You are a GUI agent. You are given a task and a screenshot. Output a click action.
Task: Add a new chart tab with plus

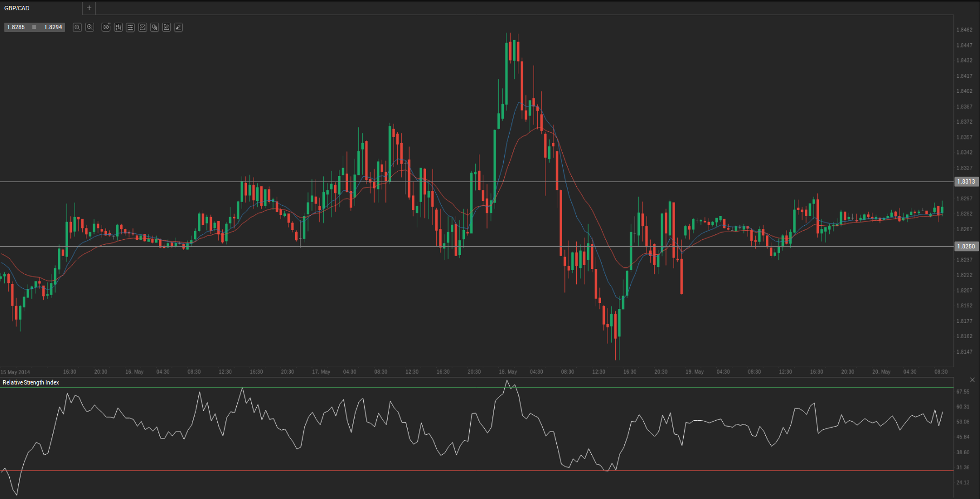(x=89, y=8)
